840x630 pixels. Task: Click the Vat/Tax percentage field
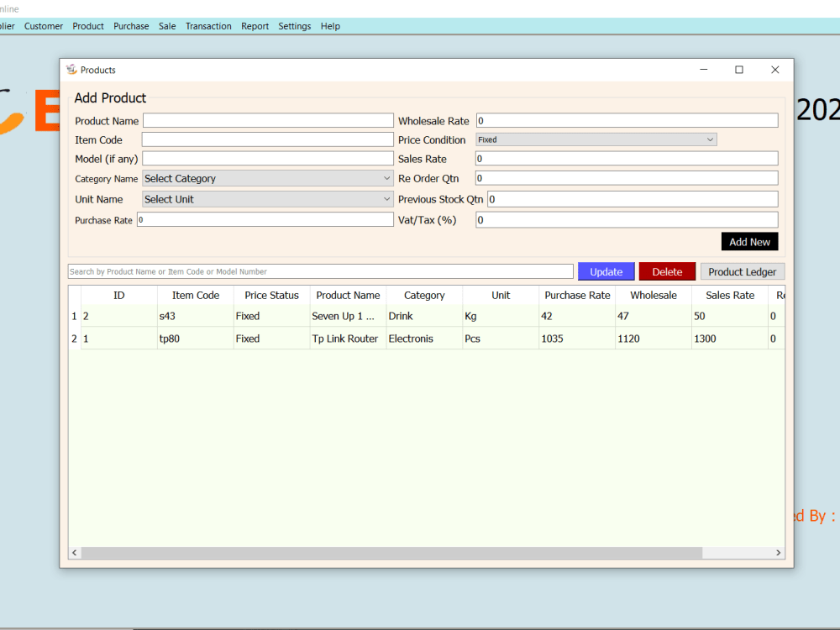[626, 219]
